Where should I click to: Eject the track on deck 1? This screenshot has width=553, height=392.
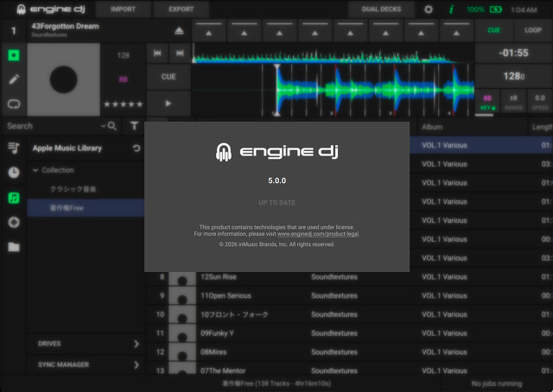click(179, 31)
